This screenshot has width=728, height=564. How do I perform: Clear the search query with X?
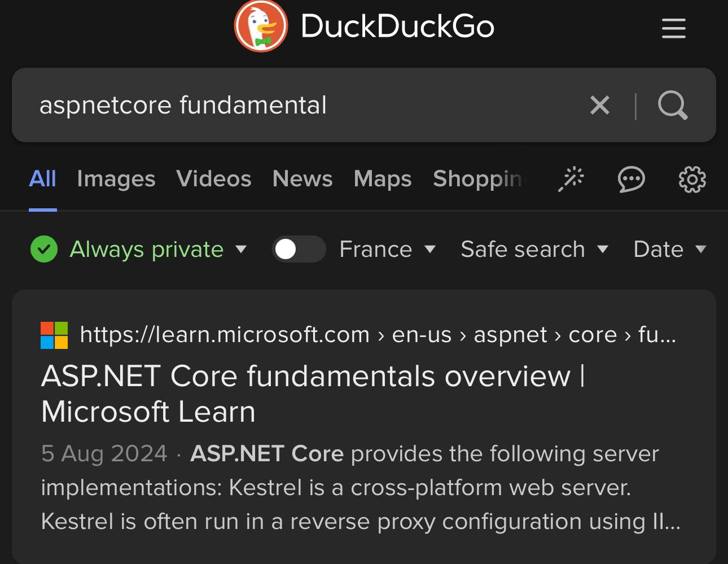click(599, 105)
